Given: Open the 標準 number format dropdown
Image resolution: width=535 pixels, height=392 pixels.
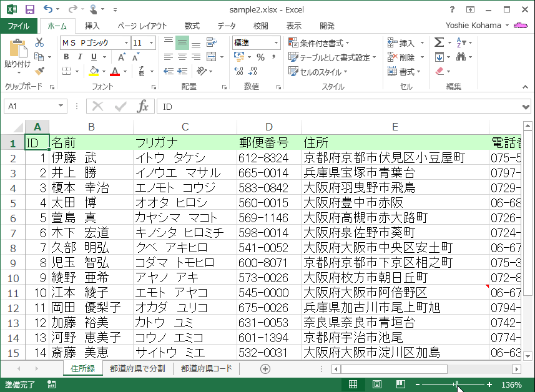Looking at the screenshot, I should pos(276,42).
